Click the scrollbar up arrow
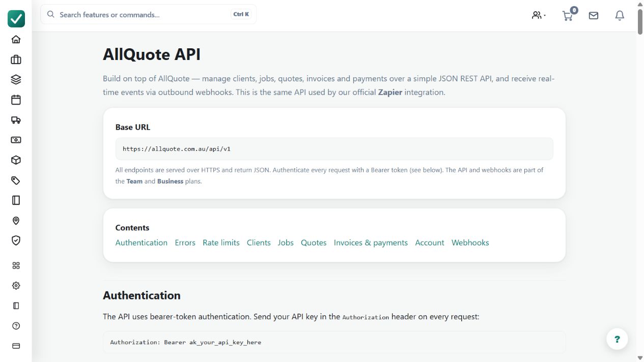Screen dimensions: 644x362 point(640,4)
